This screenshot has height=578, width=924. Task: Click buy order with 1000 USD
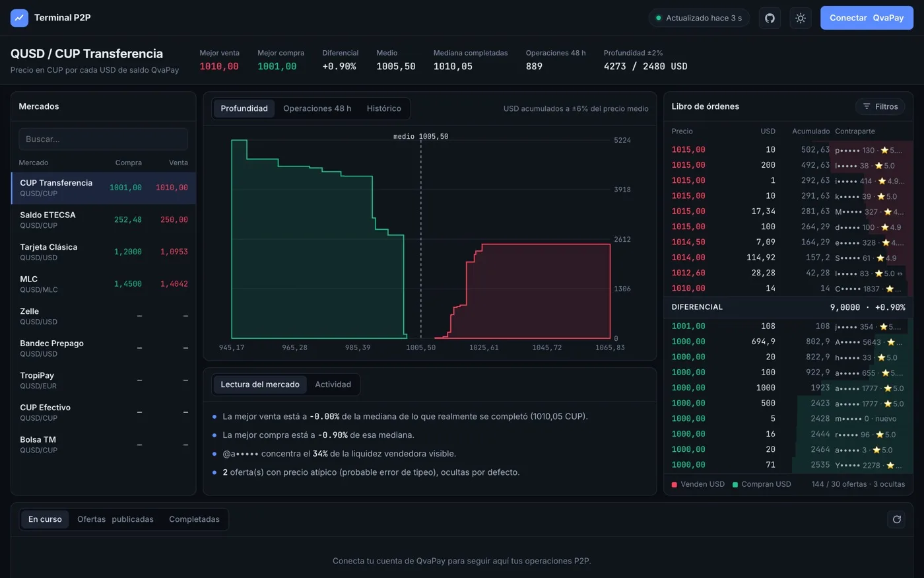(x=789, y=388)
